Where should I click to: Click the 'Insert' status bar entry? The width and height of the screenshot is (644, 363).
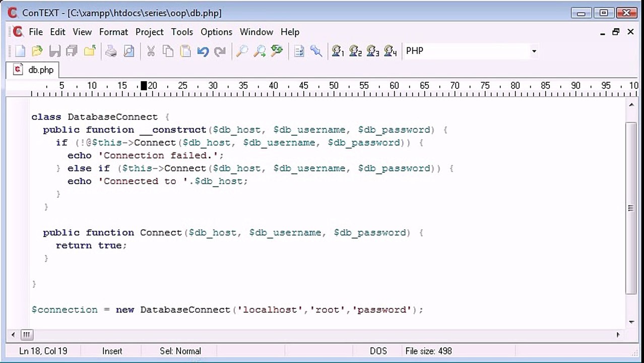[x=112, y=351]
